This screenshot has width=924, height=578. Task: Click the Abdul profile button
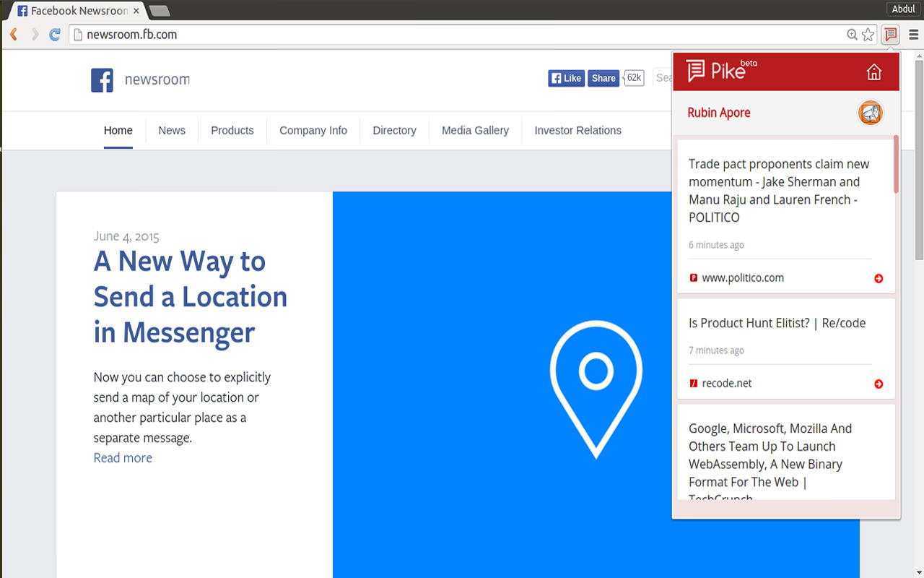tap(904, 9)
